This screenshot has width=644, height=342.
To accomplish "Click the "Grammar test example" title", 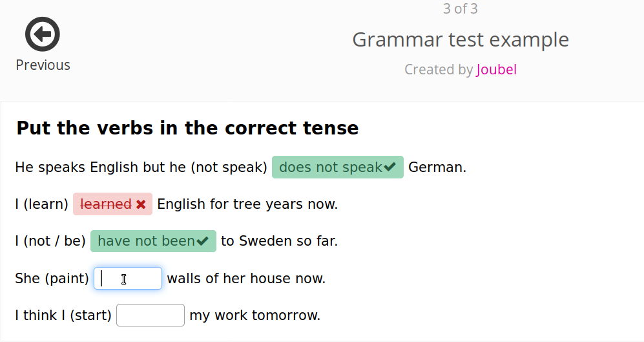I will (x=461, y=40).
